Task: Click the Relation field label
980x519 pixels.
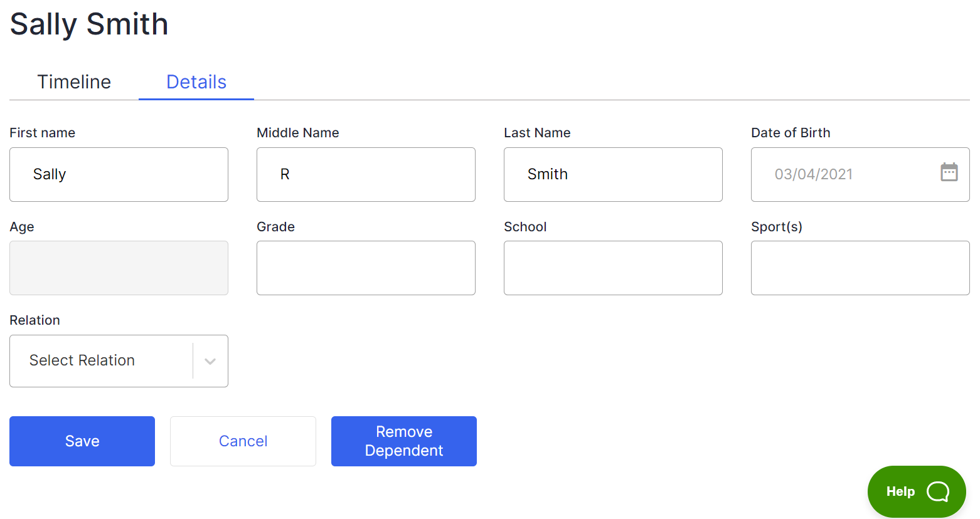Action: [35, 320]
